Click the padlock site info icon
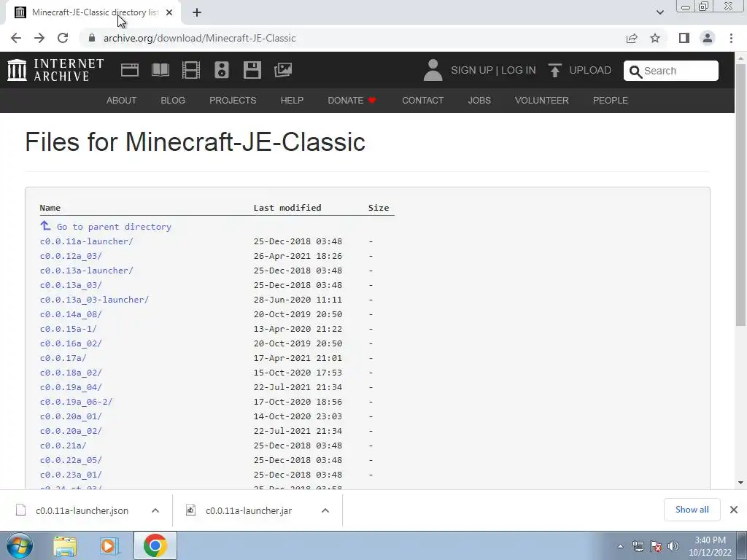The image size is (747, 560). (x=92, y=38)
